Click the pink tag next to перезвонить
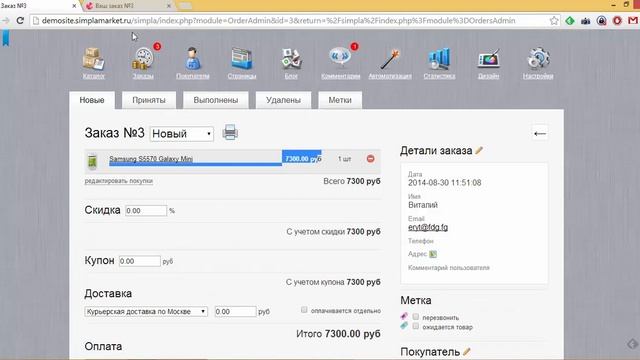 tap(404, 316)
